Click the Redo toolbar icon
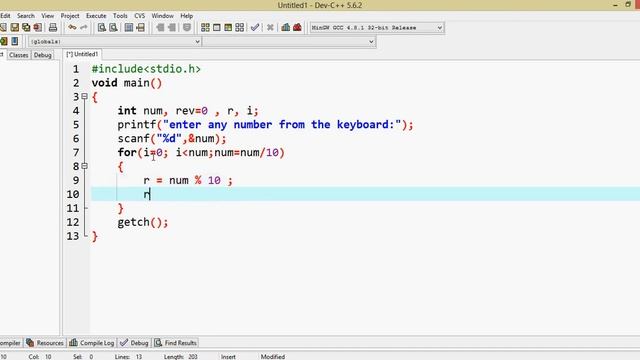 click(84, 27)
